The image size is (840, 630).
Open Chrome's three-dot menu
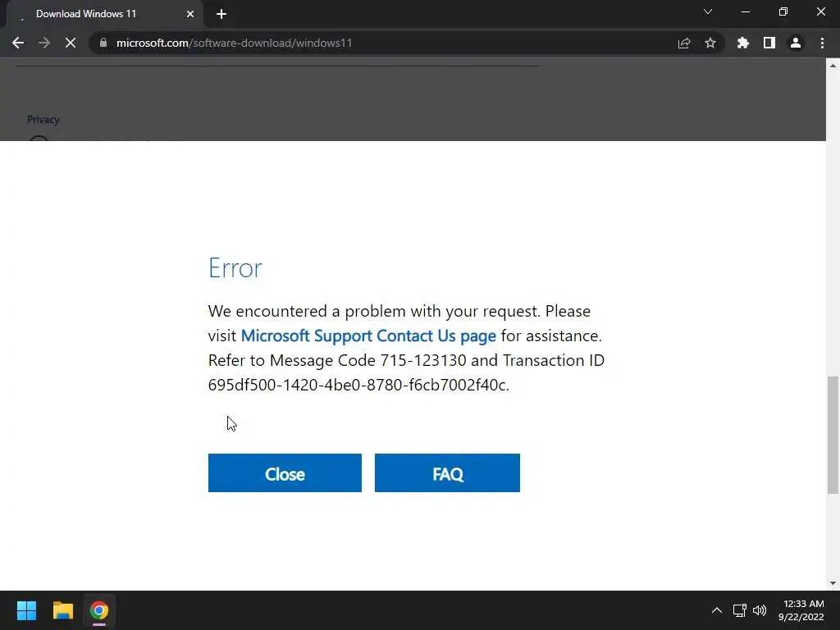[x=822, y=43]
